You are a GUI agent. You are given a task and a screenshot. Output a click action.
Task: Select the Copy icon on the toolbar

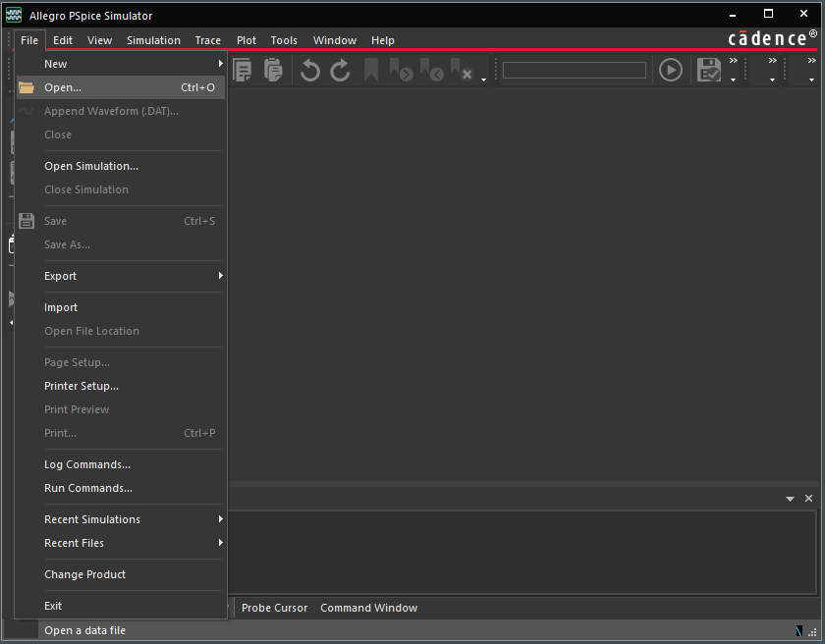242,70
